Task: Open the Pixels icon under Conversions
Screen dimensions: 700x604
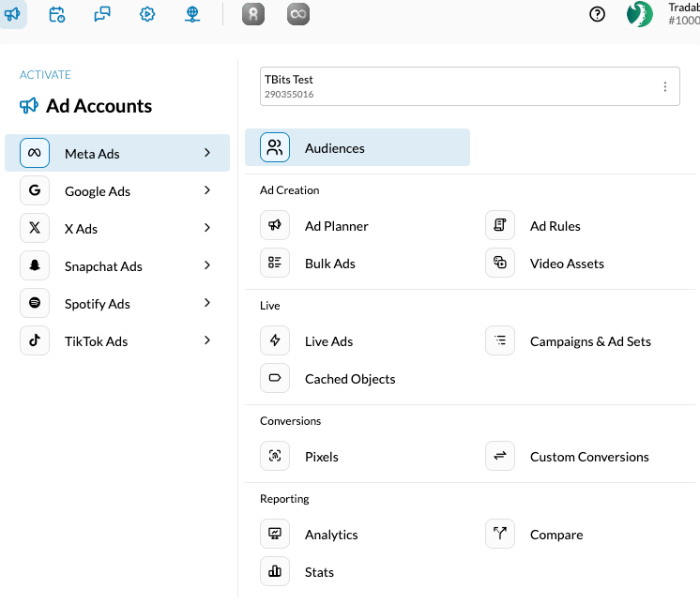Action: pos(275,457)
